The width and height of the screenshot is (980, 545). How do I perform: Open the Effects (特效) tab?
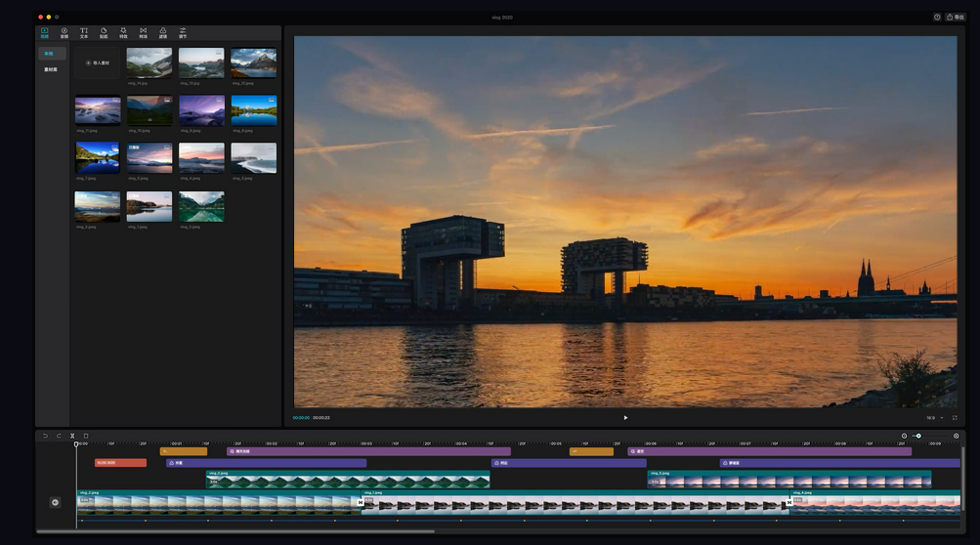(x=123, y=33)
